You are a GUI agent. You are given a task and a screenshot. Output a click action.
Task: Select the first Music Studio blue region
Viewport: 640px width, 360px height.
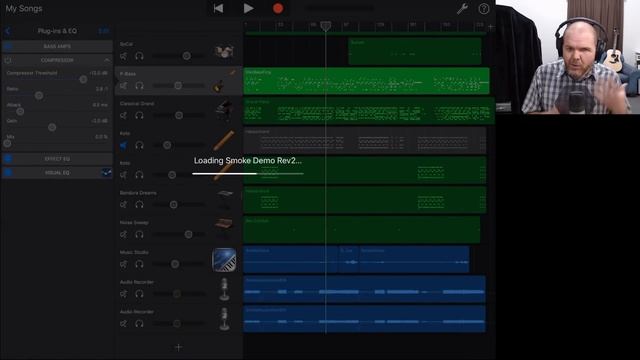(x=291, y=259)
